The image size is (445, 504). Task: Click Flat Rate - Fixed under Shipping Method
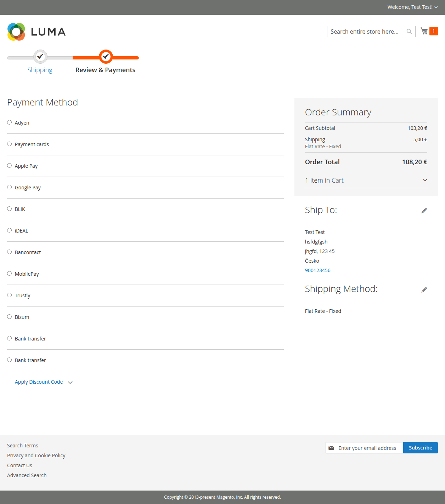click(323, 311)
